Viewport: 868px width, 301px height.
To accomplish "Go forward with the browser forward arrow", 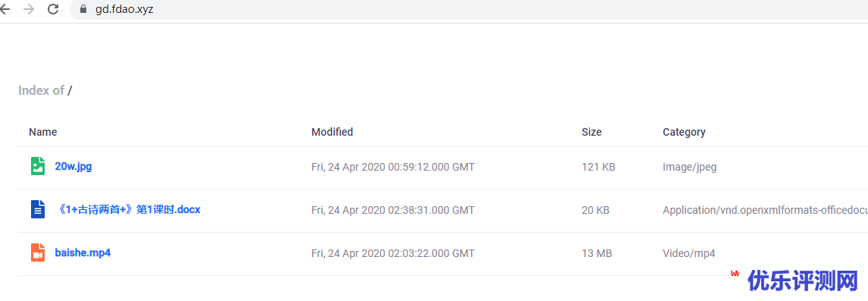I will pyautogui.click(x=29, y=9).
